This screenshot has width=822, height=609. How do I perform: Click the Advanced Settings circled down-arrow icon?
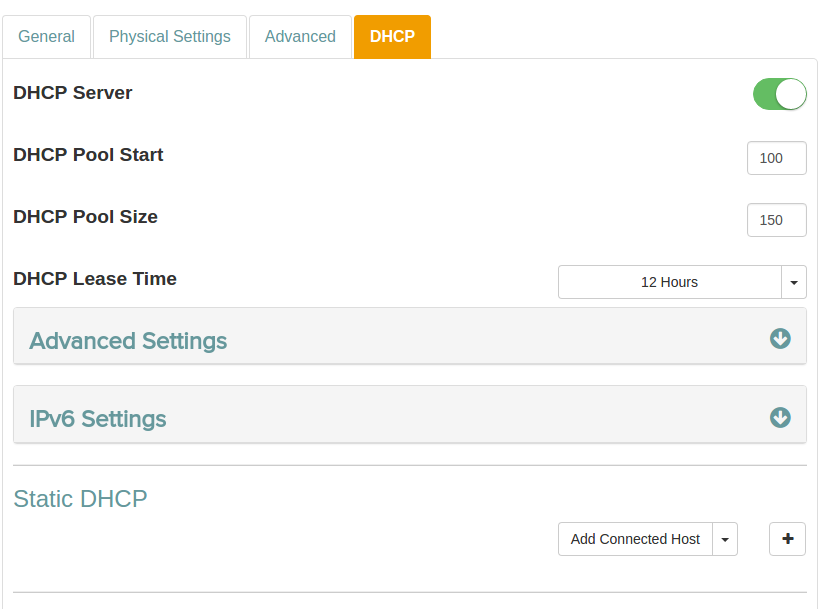tap(780, 339)
